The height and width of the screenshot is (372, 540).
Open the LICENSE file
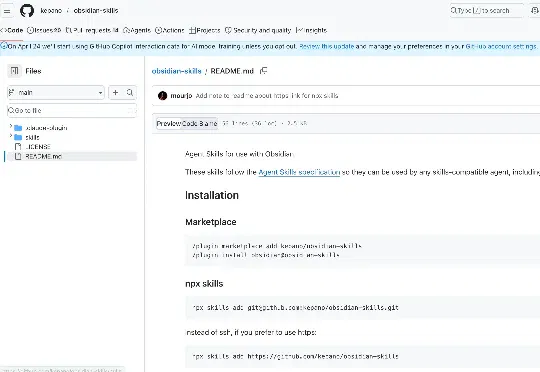click(38, 147)
